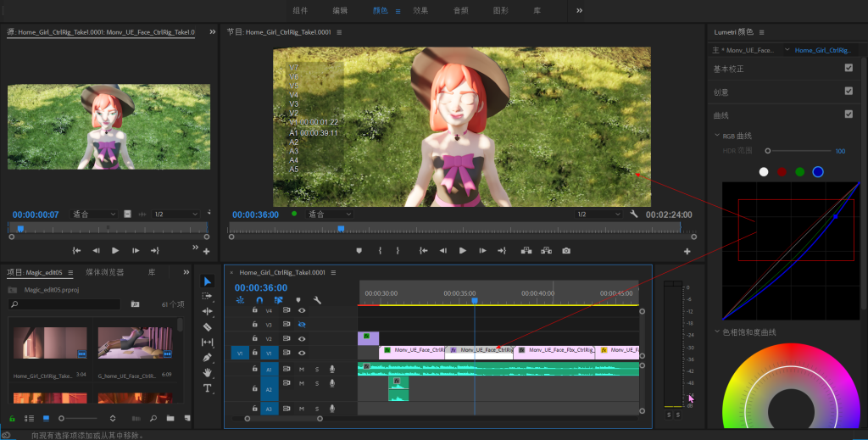Toggle snap magnet in timeline
This screenshot has height=440, width=868.
click(259, 300)
